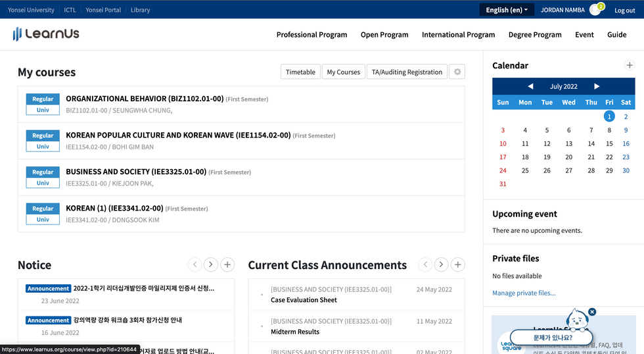Click the text BIZ1102.01-00 / SEUNGWHA CHUNG
Viewport: 644px width, 354px height.
(x=119, y=110)
